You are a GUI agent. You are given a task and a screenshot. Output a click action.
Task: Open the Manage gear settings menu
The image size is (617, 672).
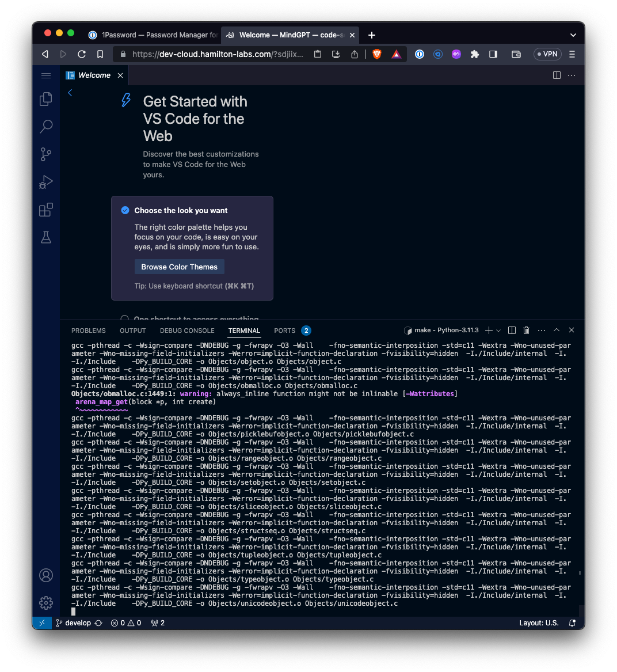(x=46, y=602)
